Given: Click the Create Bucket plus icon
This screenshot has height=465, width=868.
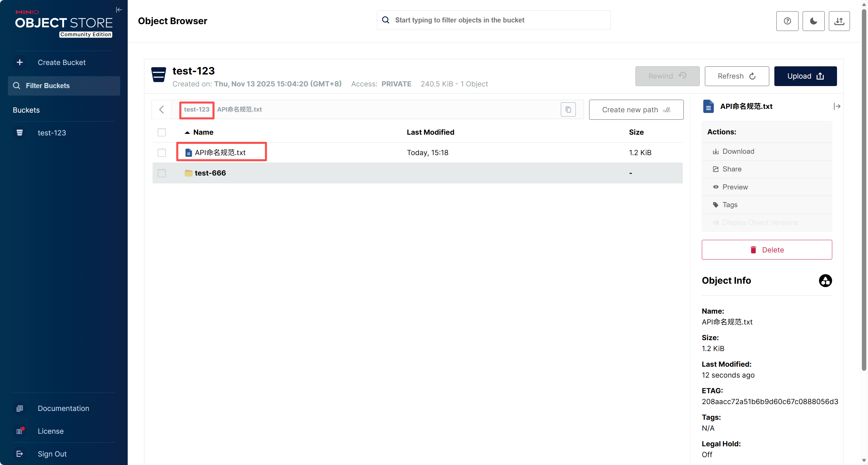Looking at the screenshot, I should [x=20, y=62].
